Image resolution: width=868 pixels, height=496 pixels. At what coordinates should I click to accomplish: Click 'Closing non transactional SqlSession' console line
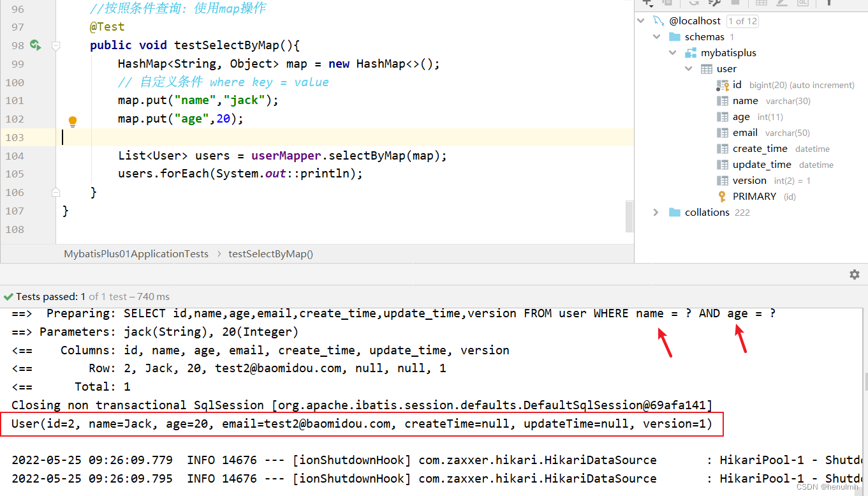pyautogui.click(x=362, y=405)
